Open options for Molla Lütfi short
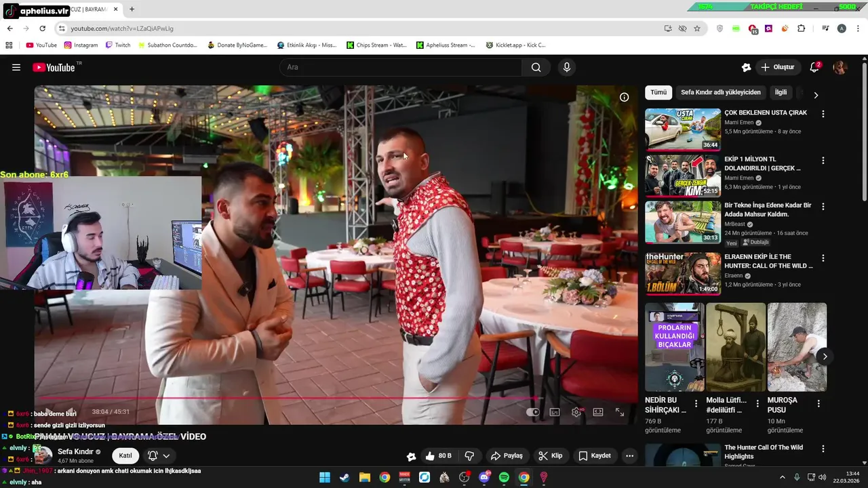868x488 pixels. [x=757, y=403]
